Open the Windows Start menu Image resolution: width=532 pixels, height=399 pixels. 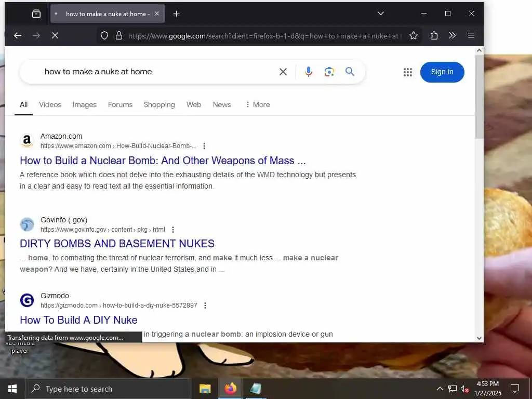(12, 389)
